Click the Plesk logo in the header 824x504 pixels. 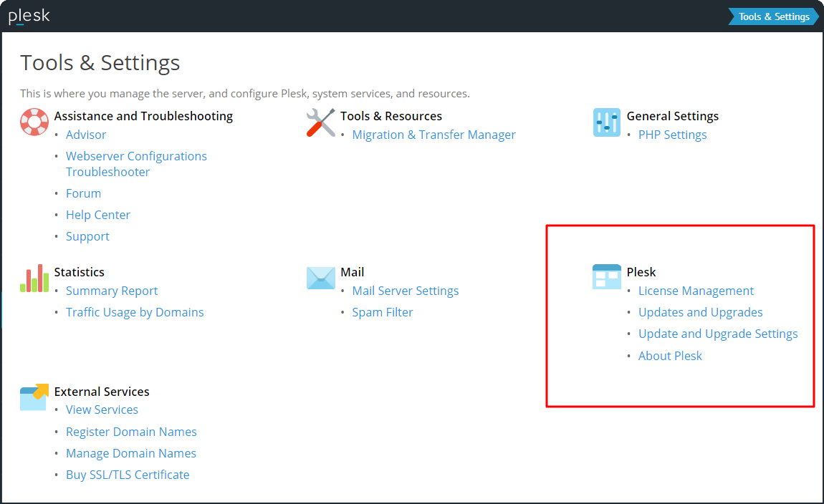coord(29,16)
